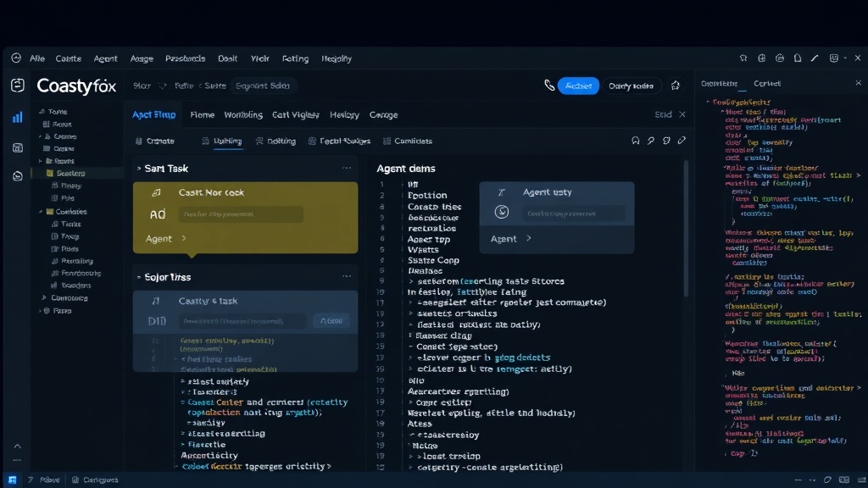Image resolution: width=868 pixels, height=488 pixels.
Task: Click the blue pill button in header
Action: click(x=578, y=86)
